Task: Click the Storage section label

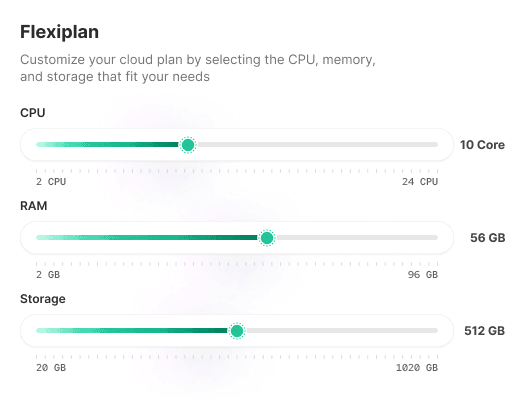Action: pos(43,299)
